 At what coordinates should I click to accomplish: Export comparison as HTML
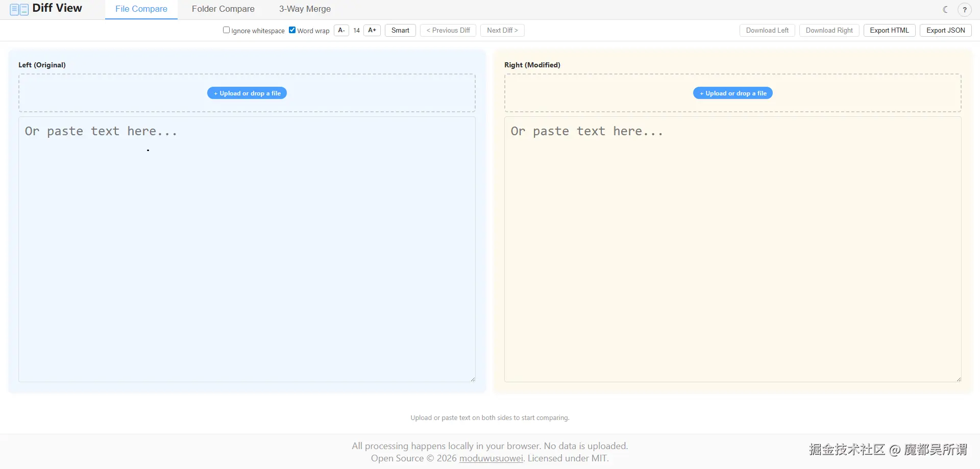click(889, 30)
